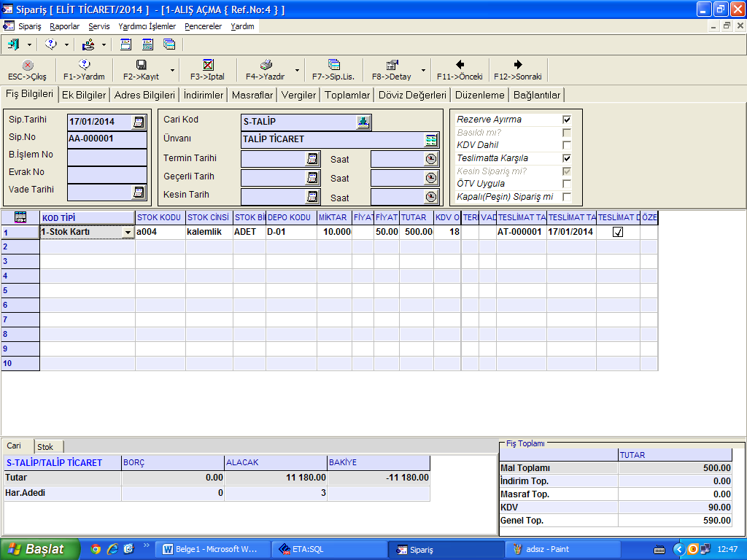747x560 pixels.
Task: Enable ÖTV Uygula checkbox
Action: click(566, 183)
